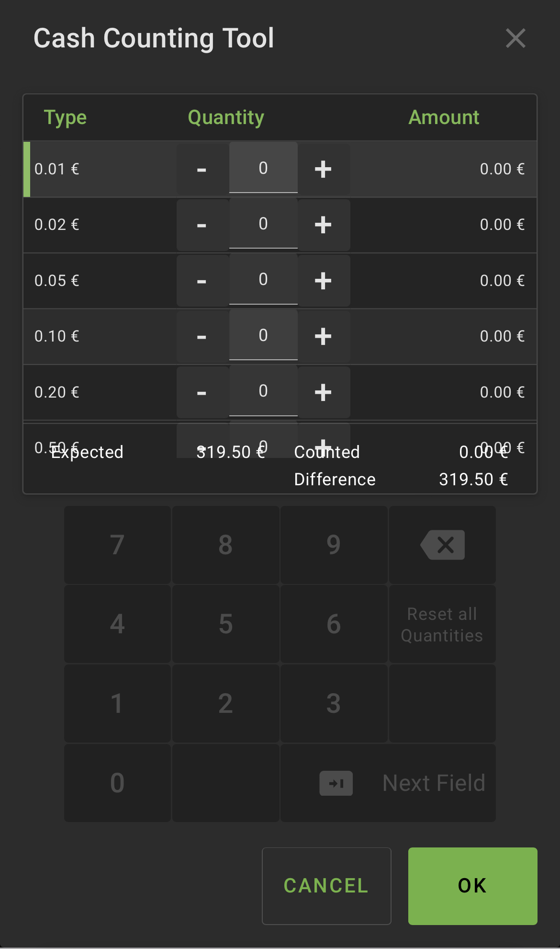This screenshot has height=949, width=560.
Task: Add one 0.20 € coin
Action: 323,392
